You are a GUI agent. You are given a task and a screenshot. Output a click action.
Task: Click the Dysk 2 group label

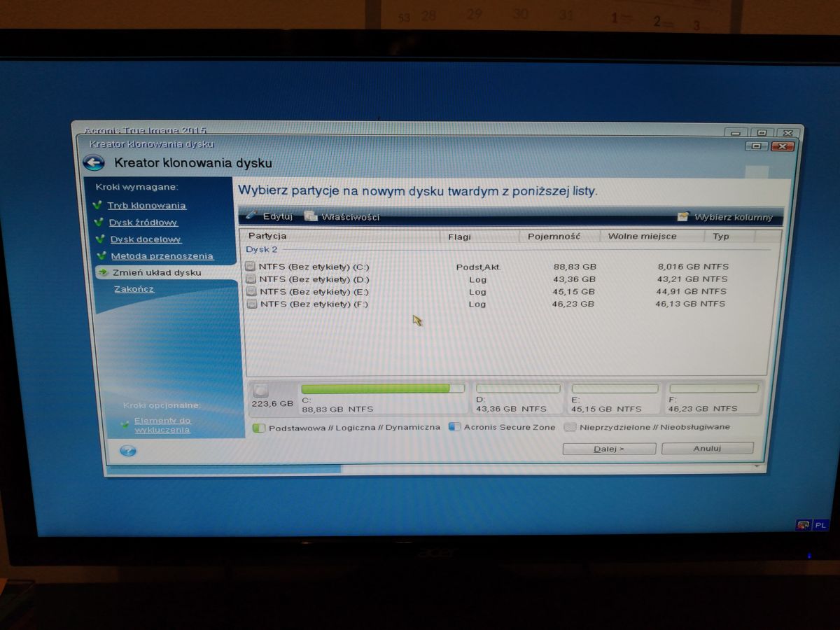pyautogui.click(x=262, y=249)
